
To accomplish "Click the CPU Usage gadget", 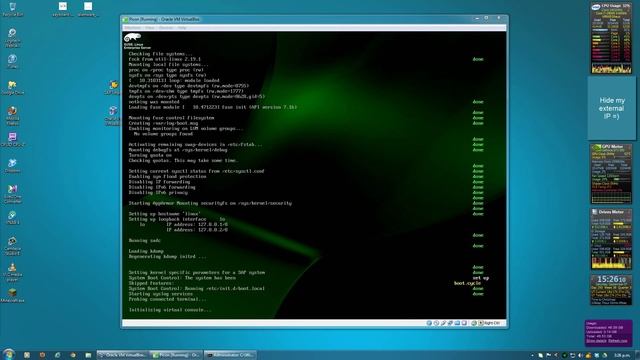I will 611,38.
